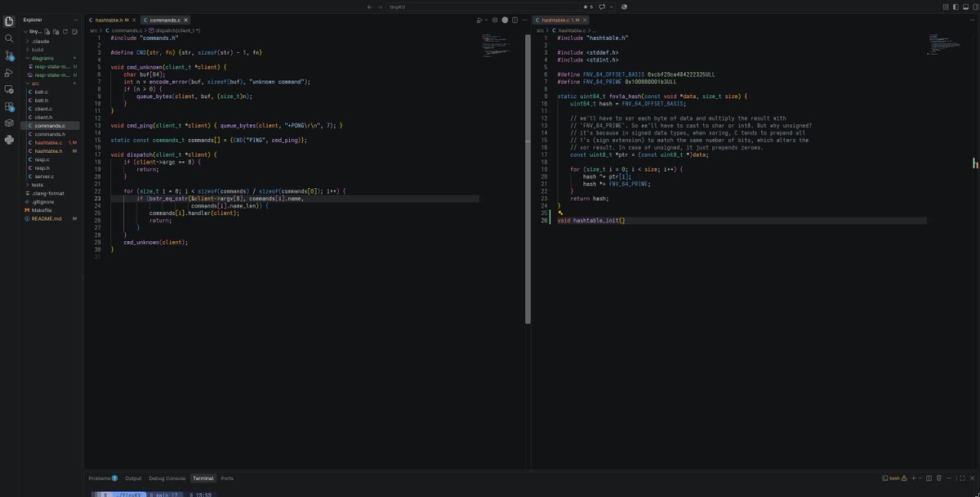Select the bash terminal instance label
Viewport: 980px width, 497px height.
894,478
